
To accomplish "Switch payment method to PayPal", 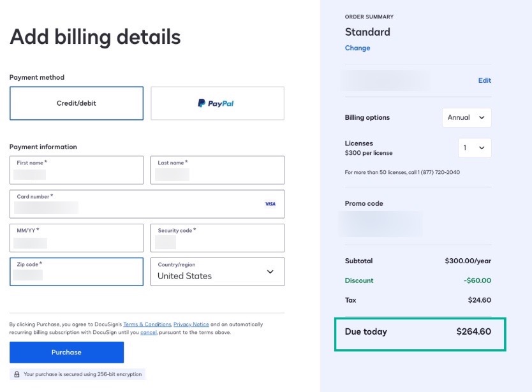I will 217,104.
